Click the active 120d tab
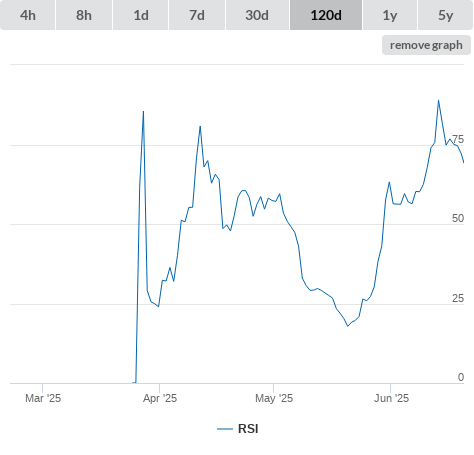The image size is (474, 455). [x=326, y=15]
